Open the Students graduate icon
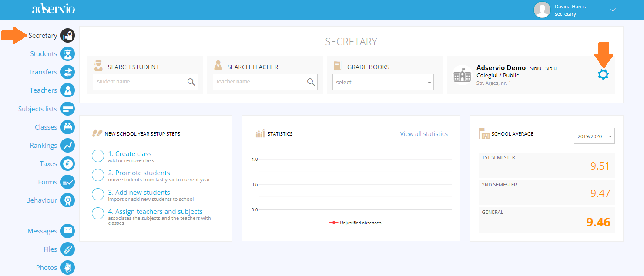 67,54
